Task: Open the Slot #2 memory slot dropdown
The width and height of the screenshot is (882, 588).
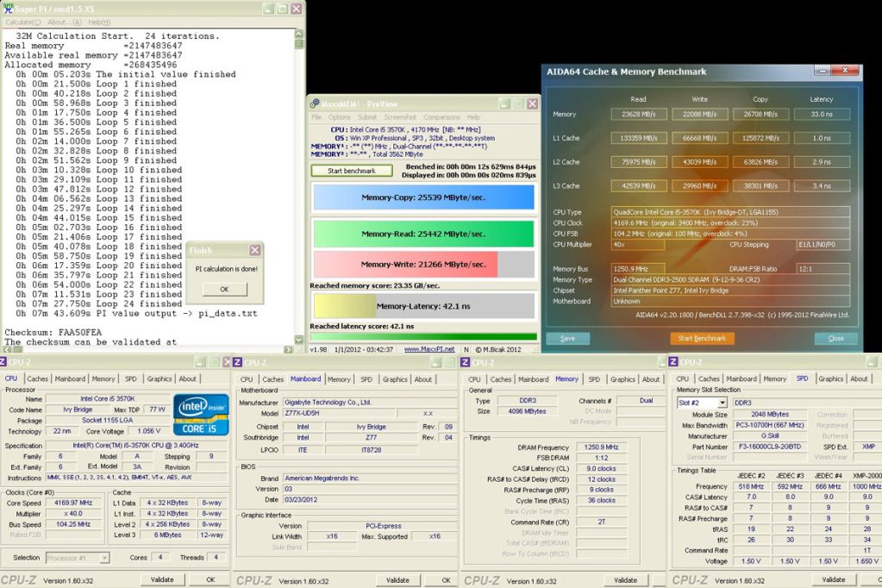Action: pyautogui.click(x=722, y=403)
